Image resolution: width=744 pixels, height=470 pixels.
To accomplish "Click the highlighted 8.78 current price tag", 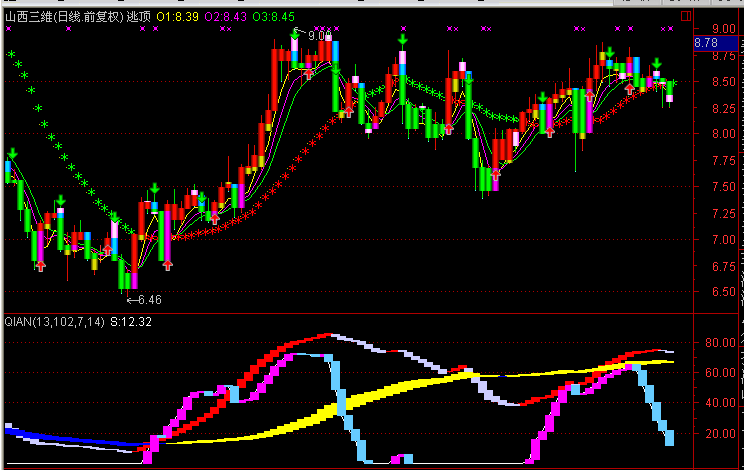I will pyautogui.click(x=706, y=43).
